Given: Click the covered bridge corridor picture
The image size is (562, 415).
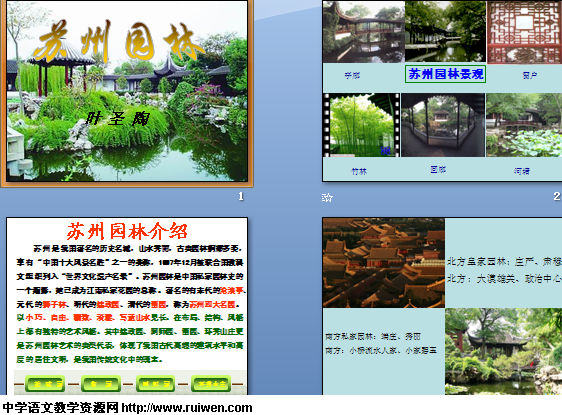Looking at the screenshot, I should (x=363, y=32).
